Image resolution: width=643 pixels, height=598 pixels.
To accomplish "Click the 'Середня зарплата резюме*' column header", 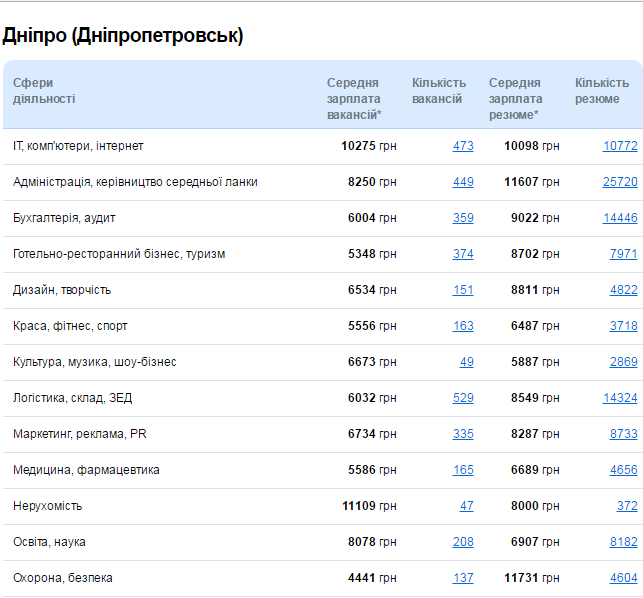I will pos(515,99).
